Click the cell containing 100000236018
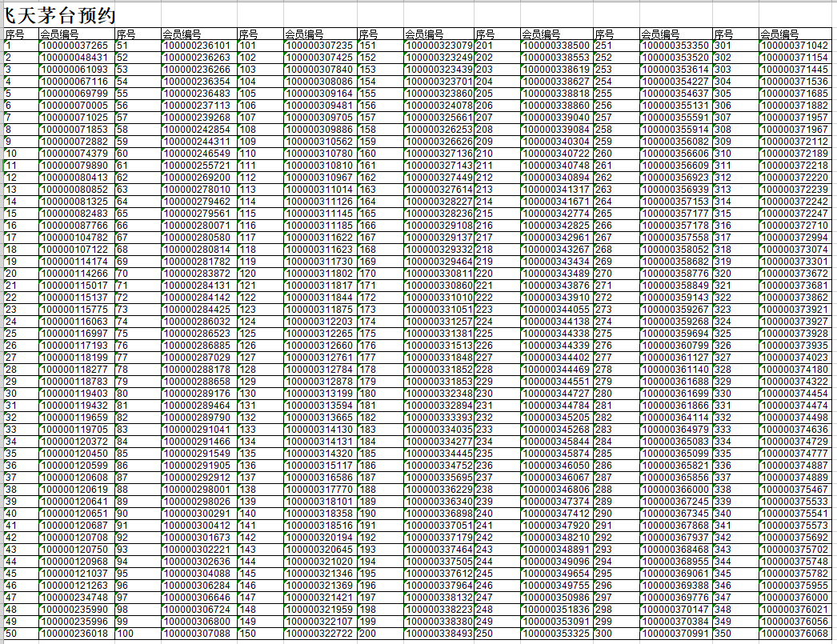This screenshot has width=837, height=644. (x=75, y=633)
